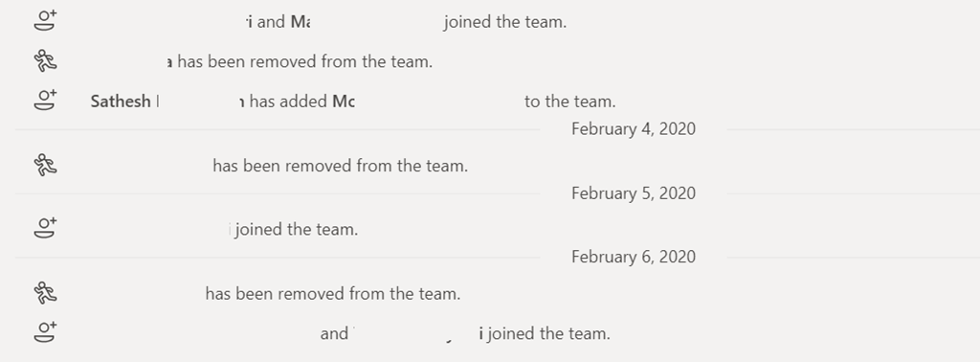Click the running-person icon above Sathesh's message
The height and width of the screenshot is (362, 980).
[45, 60]
